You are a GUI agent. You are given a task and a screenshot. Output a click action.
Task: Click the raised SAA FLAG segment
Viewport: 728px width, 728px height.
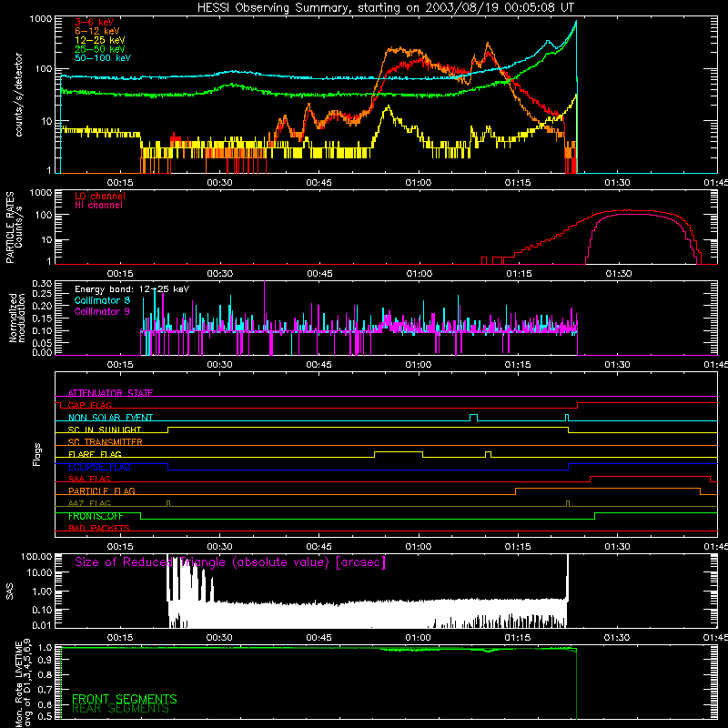650,476
